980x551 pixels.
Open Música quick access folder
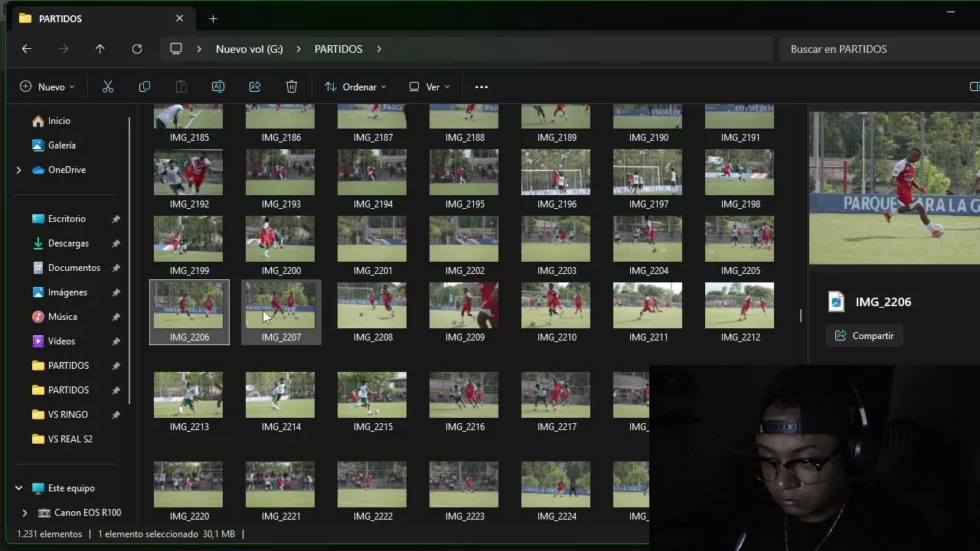pos(62,317)
